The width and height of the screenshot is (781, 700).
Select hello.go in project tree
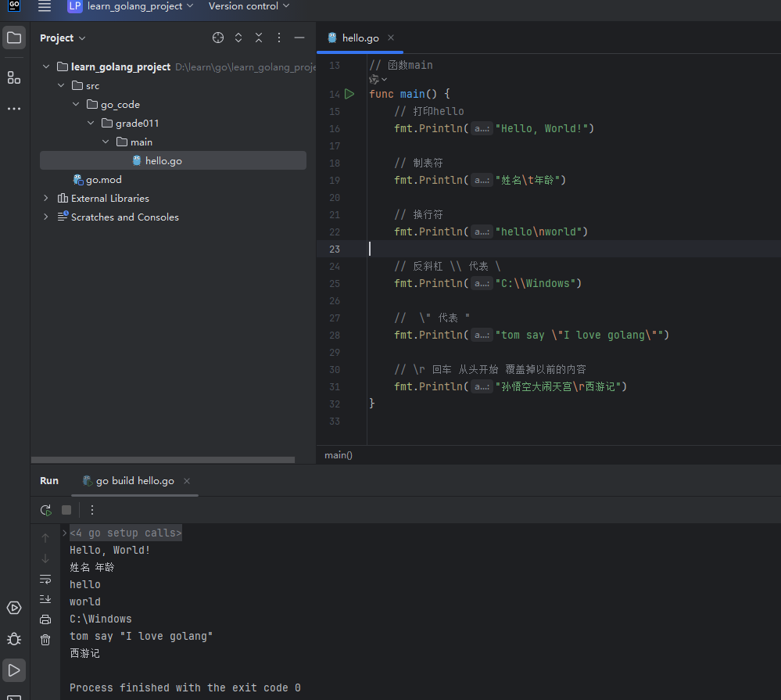[173, 160]
